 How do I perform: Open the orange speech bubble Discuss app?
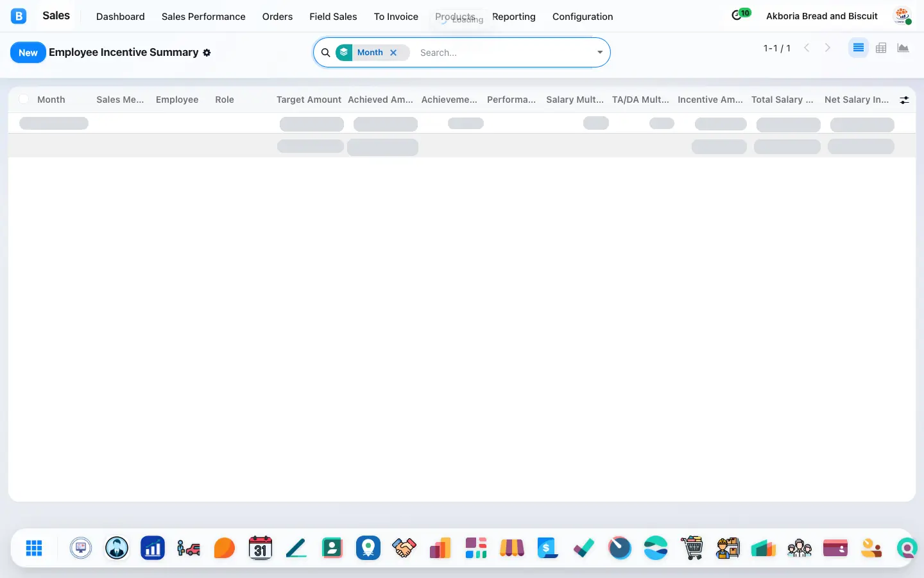[x=225, y=548]
